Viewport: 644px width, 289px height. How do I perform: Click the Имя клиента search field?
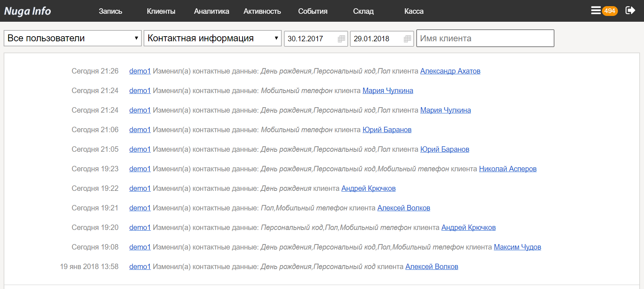pos(485,38)
